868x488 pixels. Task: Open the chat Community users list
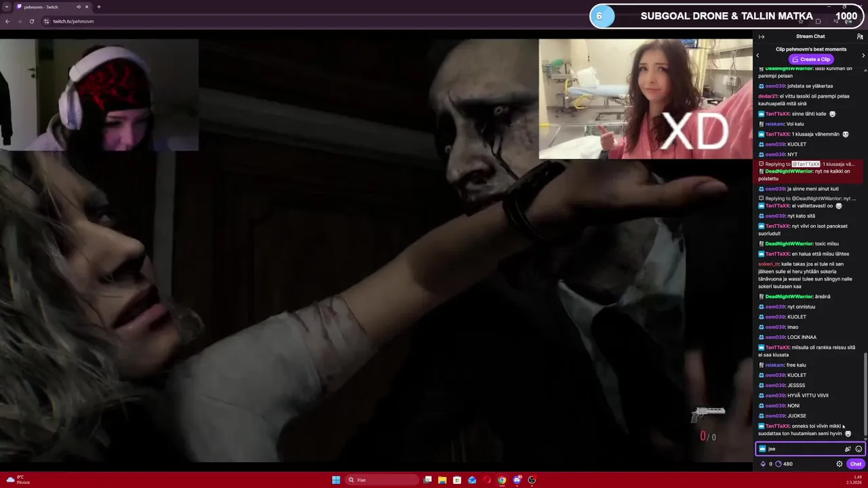pos(860,37)
